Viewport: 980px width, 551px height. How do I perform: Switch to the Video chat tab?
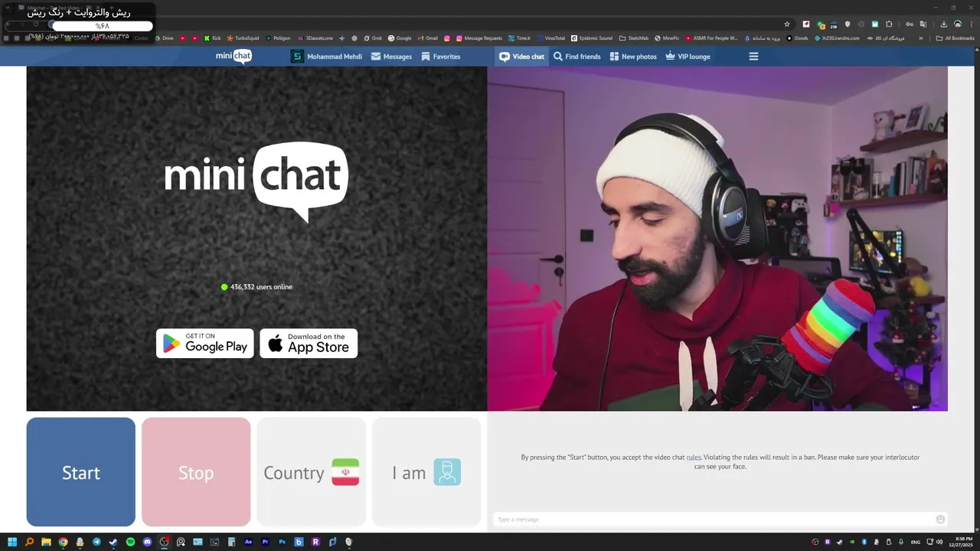[x=522, y=57]
